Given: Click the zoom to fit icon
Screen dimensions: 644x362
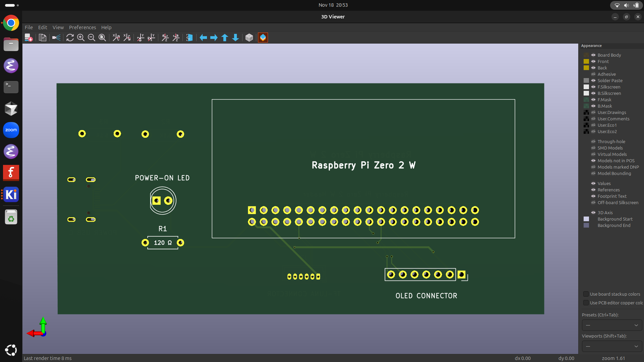Looking at the screenshot, I should (102, 38).
